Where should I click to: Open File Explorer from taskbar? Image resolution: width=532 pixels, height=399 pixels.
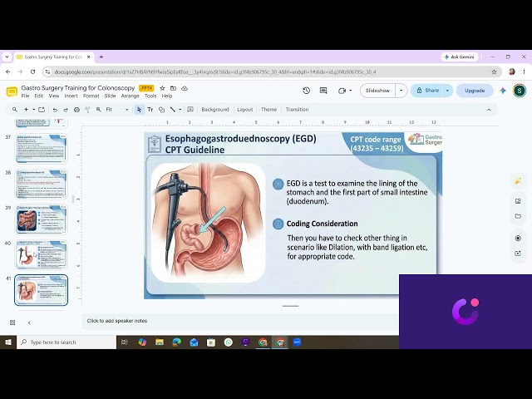[x=160, y=342]
